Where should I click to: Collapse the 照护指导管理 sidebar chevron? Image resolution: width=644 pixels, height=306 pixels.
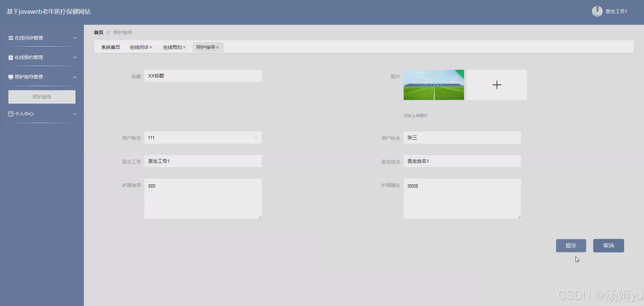(75, 77)
